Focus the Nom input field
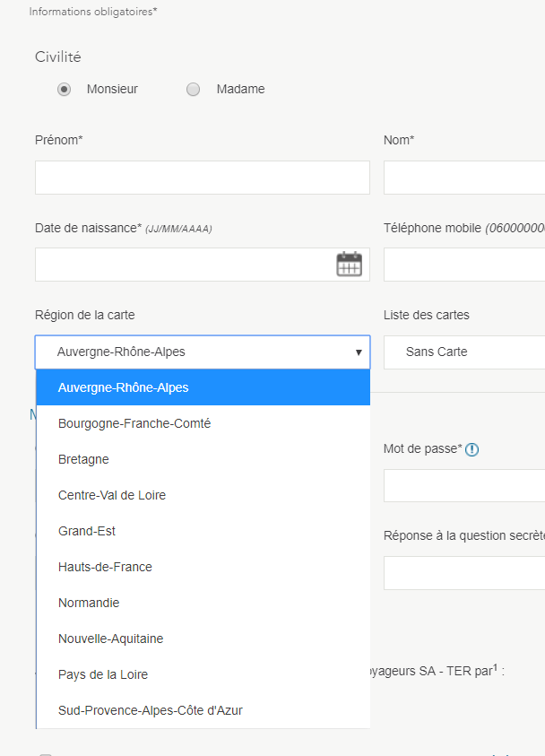 464,178
